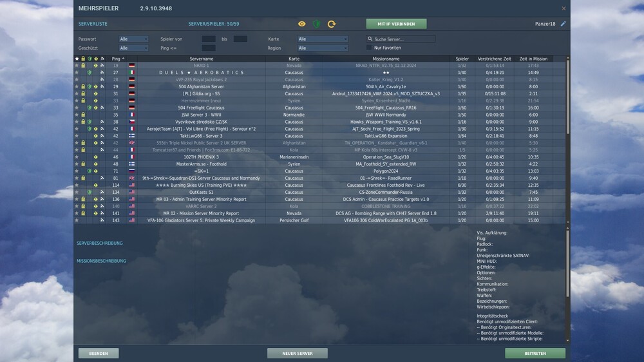The height and width of the screenshot is (362, 644).
Task: Sort by Zeit in Mission column header
Action: coord(533,59)
